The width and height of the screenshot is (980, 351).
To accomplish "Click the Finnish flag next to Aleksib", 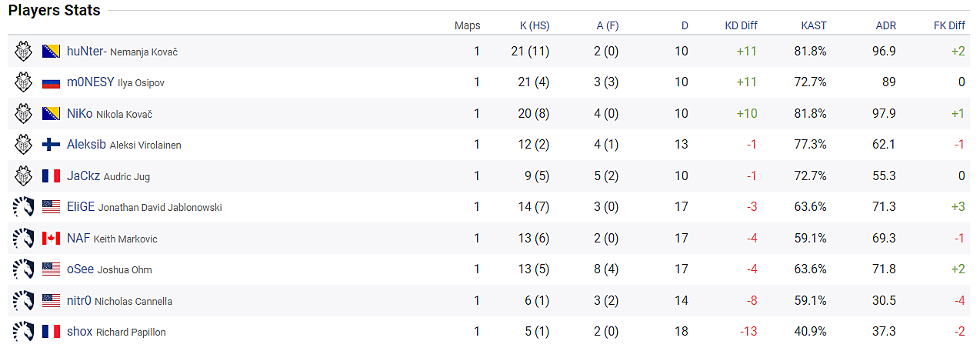I will click(x=51, y=145).
